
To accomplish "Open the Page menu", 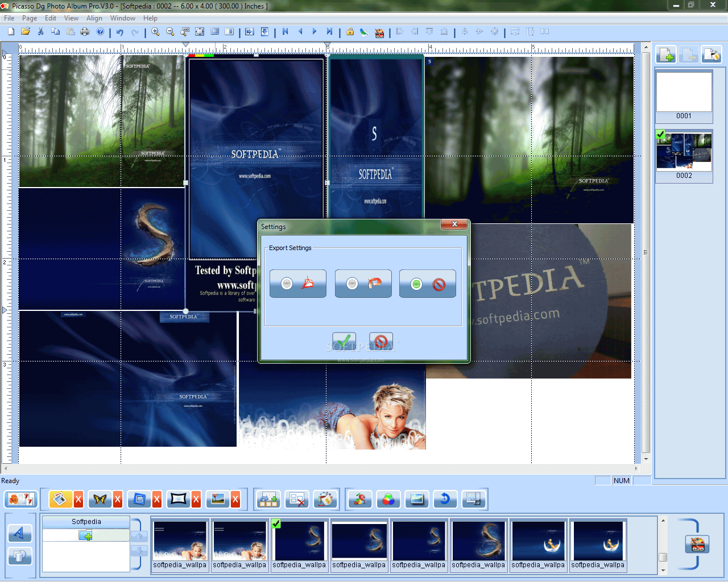I will pyautogui.click(x=30, y=18).
